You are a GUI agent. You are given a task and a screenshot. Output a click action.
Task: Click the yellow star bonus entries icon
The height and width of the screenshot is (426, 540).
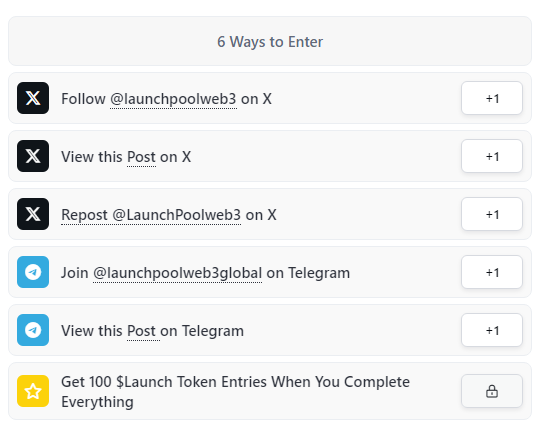point(33,391)
